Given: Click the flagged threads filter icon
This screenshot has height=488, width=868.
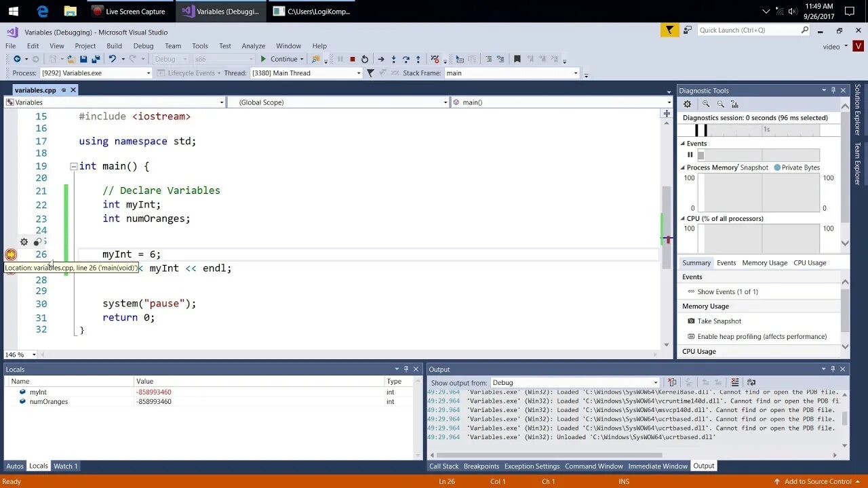Looking at the screenshot, I should pyautogui.click(x=370, y=73).
